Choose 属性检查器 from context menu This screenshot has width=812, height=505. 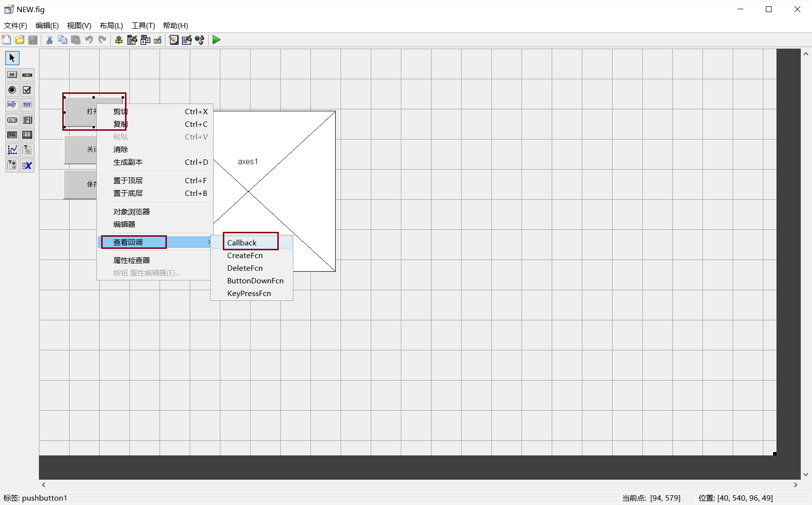155,261
